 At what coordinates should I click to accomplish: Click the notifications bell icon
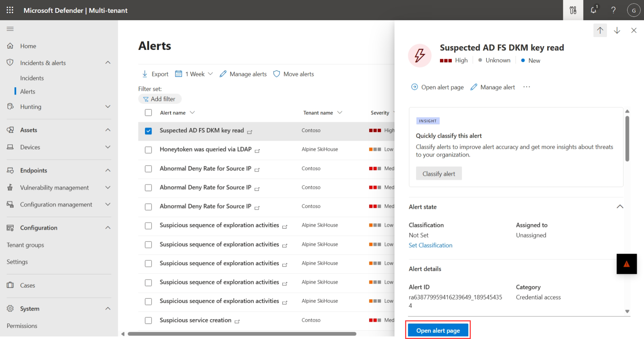coord(593,10)
